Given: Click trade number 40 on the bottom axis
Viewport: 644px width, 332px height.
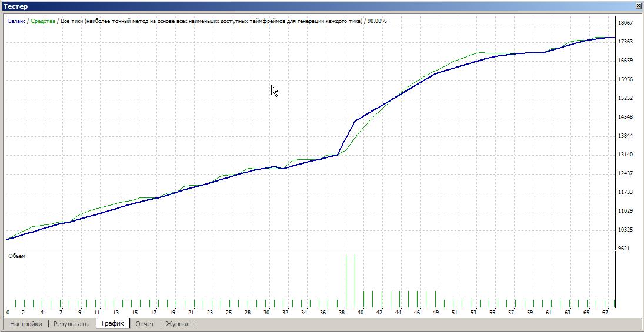Looking at the screenshot, I should [361, 313].
